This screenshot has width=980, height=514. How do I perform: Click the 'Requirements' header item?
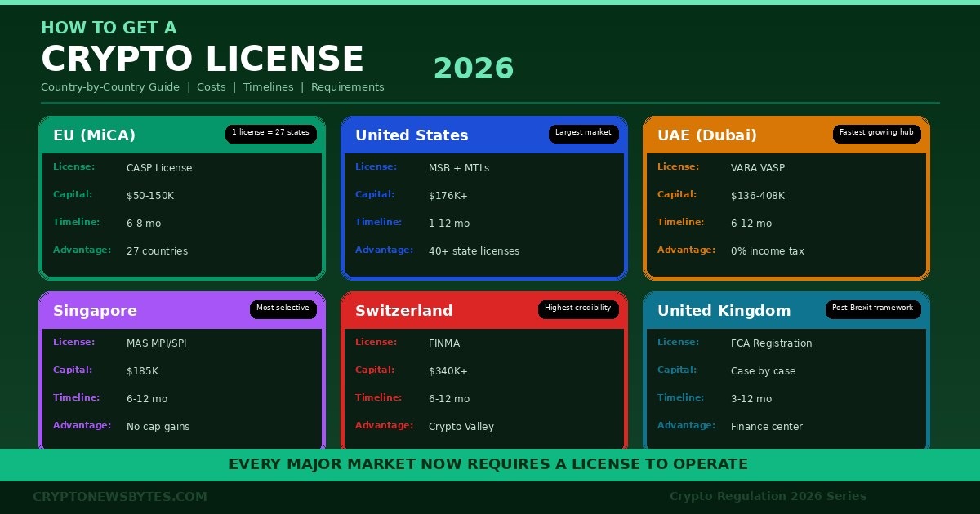click(x=347, y=87)
